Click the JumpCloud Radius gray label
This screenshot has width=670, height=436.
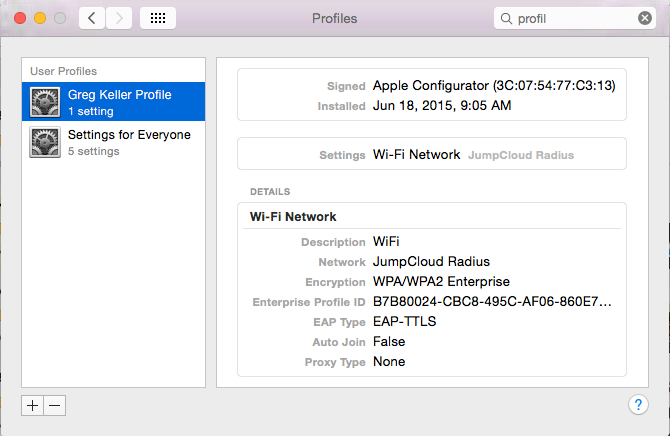click(x=521, y=155)
